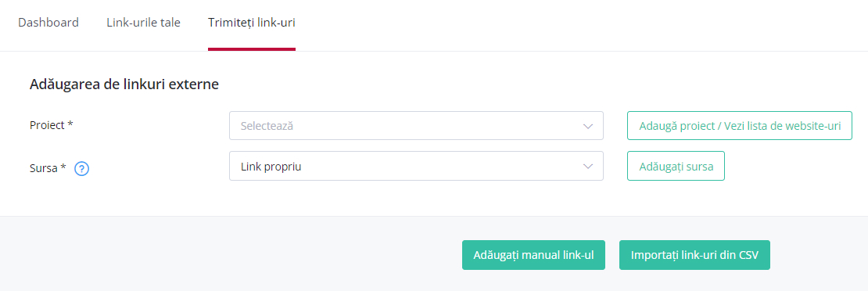Click the asterisk after the Proiect label

point(70,124)
